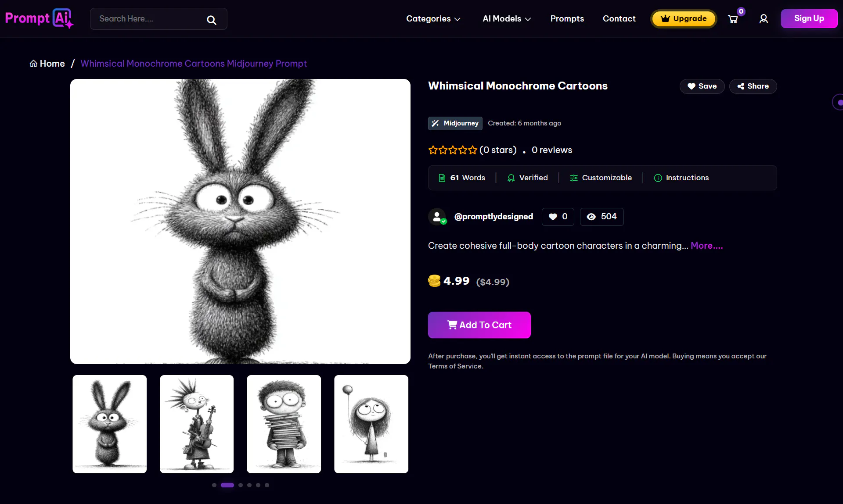Click the active highlighted carousel indicator
The image size is (843, 504).
click(x=227, y=485)
